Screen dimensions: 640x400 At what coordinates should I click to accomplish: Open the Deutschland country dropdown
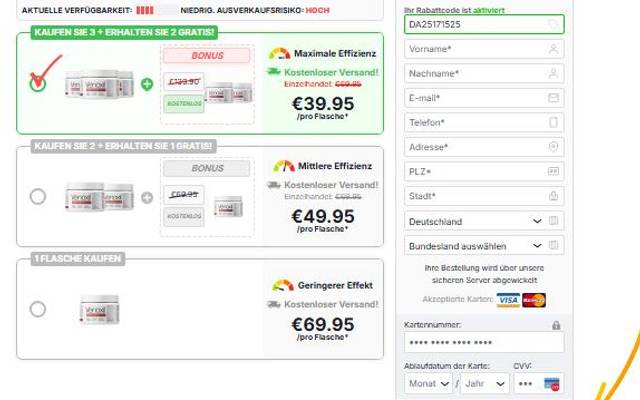click(476, 221)
